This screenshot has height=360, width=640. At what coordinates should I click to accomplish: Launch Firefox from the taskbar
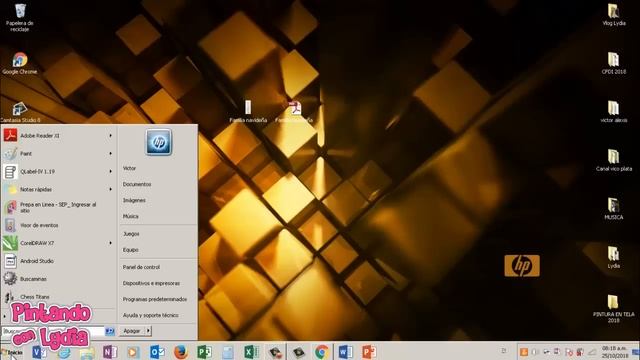[x=180, y=351]
